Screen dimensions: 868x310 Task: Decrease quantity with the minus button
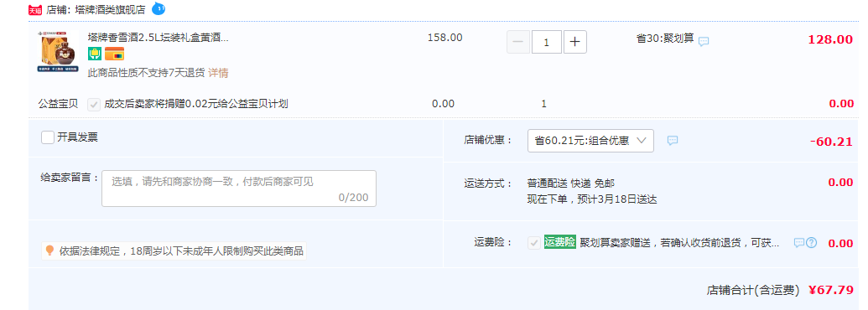tap(518, 42)
